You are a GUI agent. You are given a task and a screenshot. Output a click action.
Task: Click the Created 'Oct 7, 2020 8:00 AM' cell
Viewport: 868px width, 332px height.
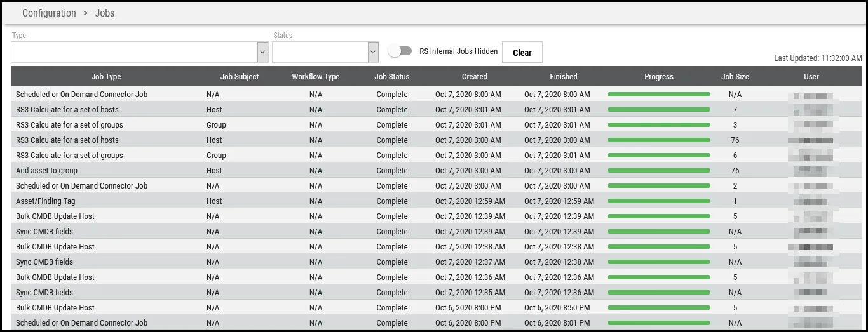[468, 95]
